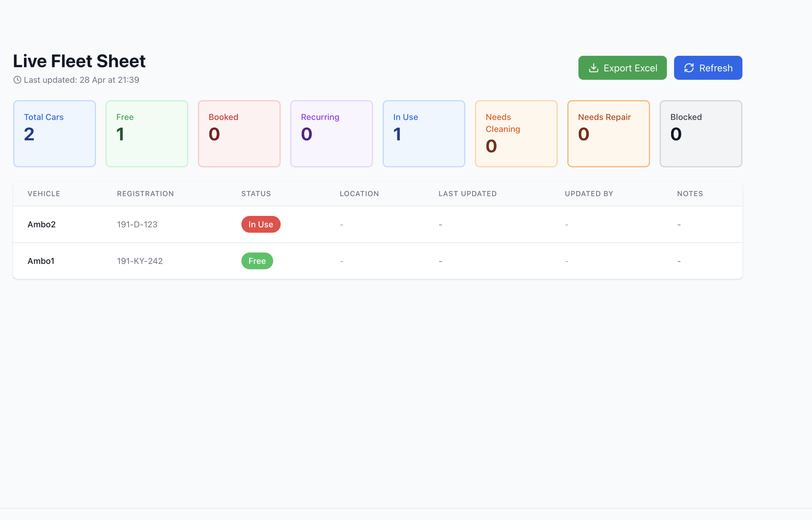
Task: Open the Booked summary card
Action: (239, 134)
